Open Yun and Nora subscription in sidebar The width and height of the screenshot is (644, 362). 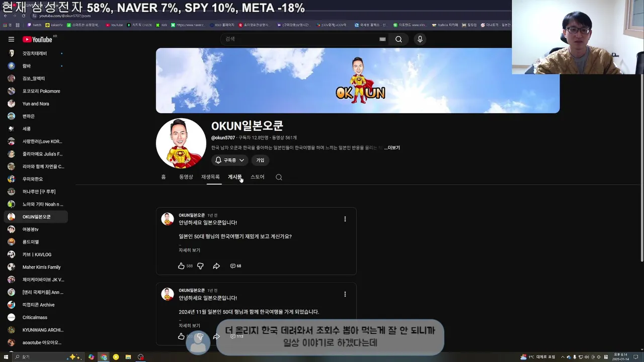coord(36,104)
